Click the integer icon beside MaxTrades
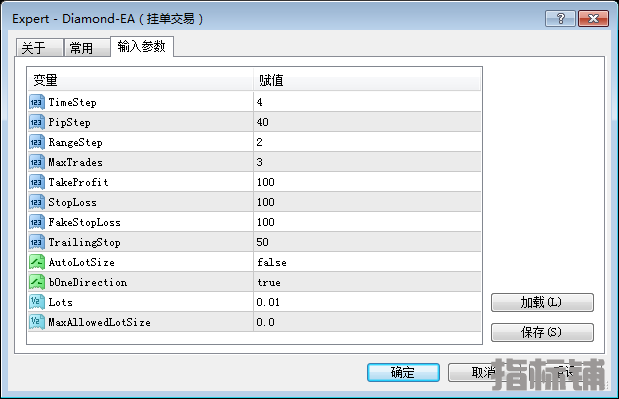The width and height of the screenshot is (619, 399). coord(37,162)
